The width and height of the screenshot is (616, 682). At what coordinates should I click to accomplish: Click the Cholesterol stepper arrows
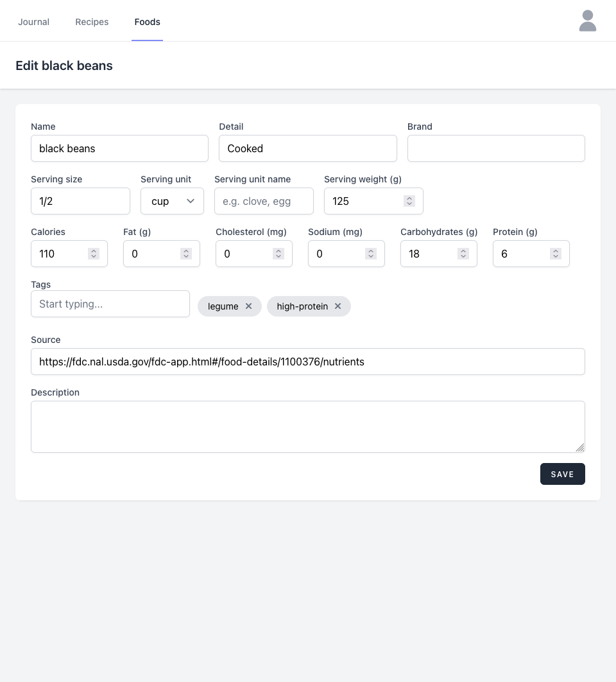pos(278,254)
